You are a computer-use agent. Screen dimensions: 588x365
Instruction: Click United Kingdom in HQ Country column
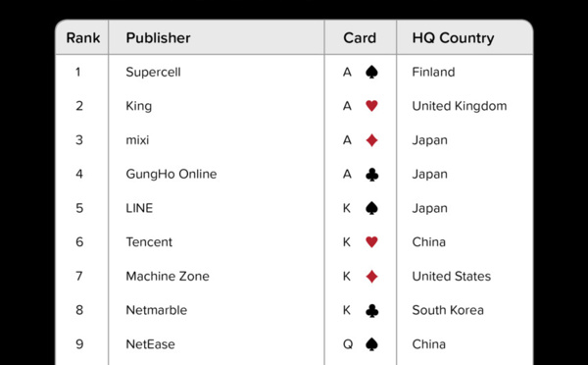click(460, 106)
